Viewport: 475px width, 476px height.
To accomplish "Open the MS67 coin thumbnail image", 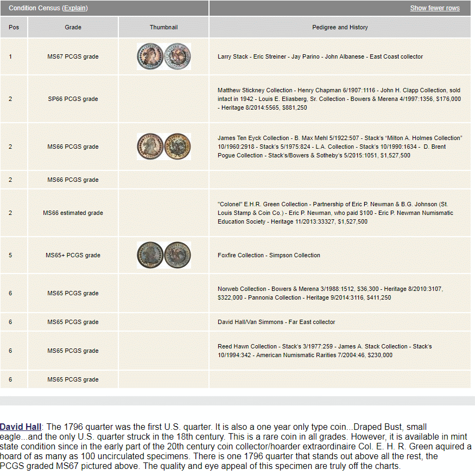I will click(164, 56).
